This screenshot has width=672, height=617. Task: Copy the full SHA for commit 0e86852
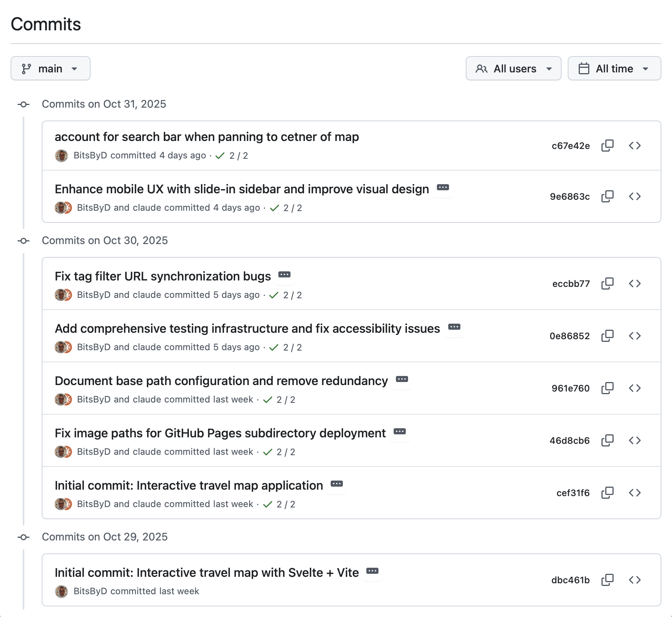pos(607,336)
